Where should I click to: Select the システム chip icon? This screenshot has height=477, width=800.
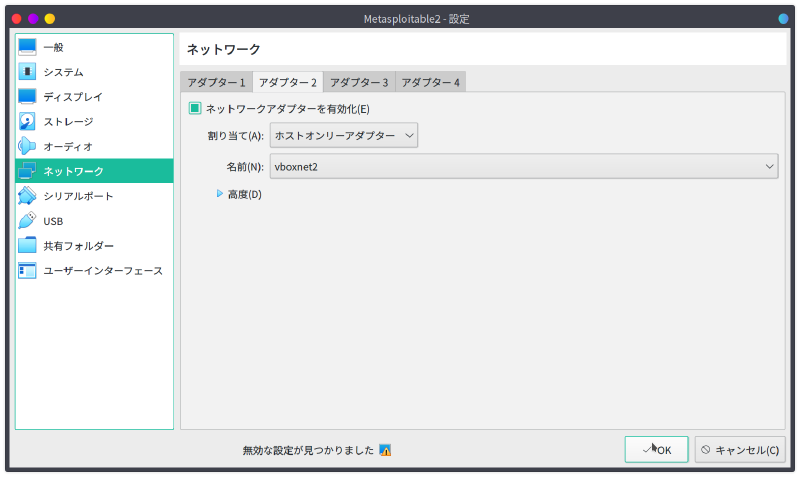27,72
